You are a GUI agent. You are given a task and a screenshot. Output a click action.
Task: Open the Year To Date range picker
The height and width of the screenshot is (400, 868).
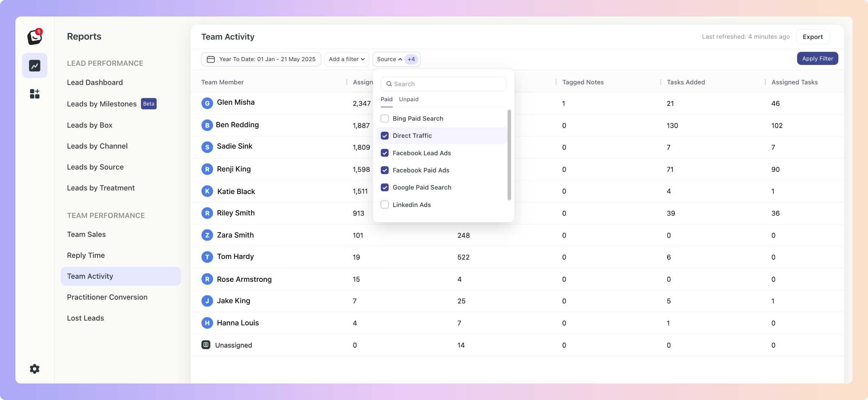pyautogui.click(x=261, y=59)
